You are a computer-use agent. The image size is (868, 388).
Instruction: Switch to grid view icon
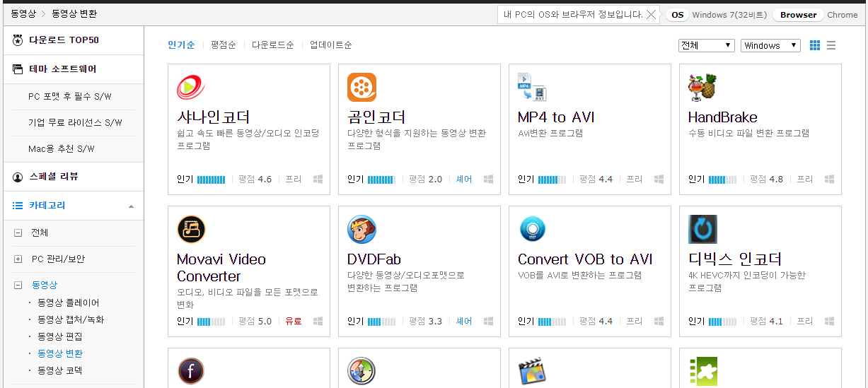[815, 45]
